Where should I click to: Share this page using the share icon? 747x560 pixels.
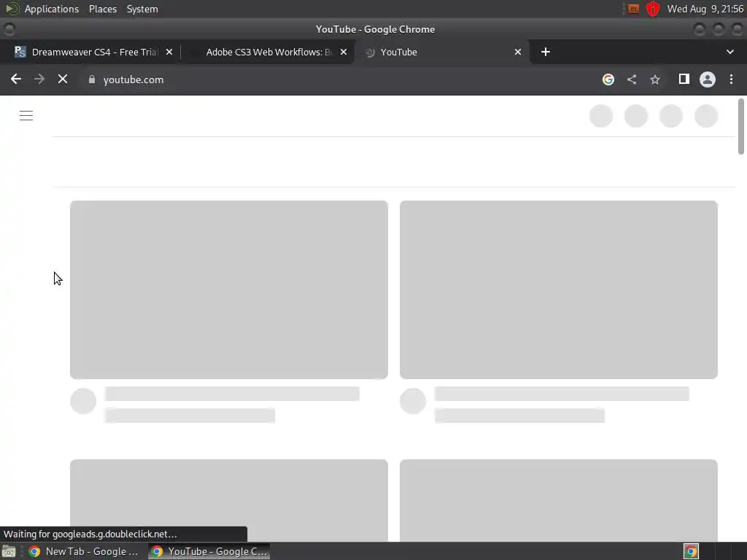(632, 79)
